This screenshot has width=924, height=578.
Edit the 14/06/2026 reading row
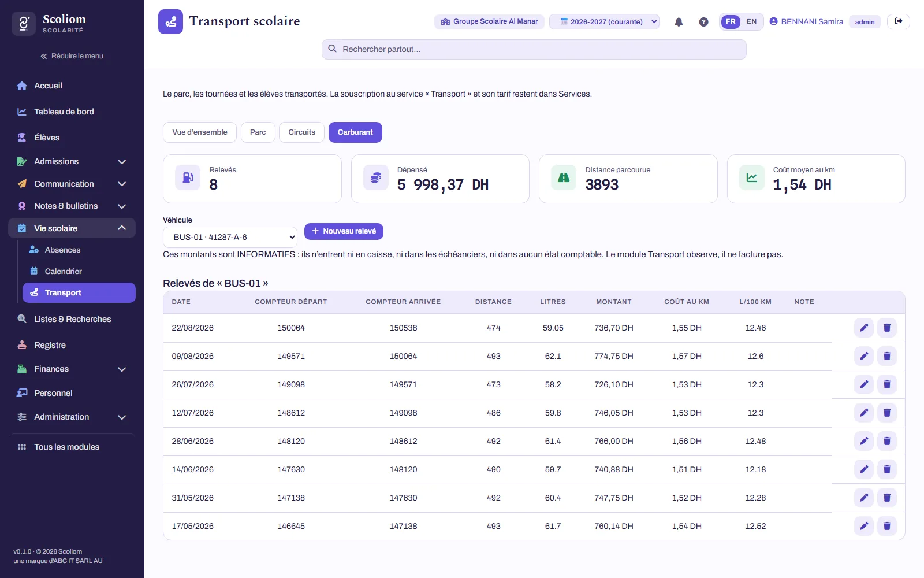pos(864,469)
